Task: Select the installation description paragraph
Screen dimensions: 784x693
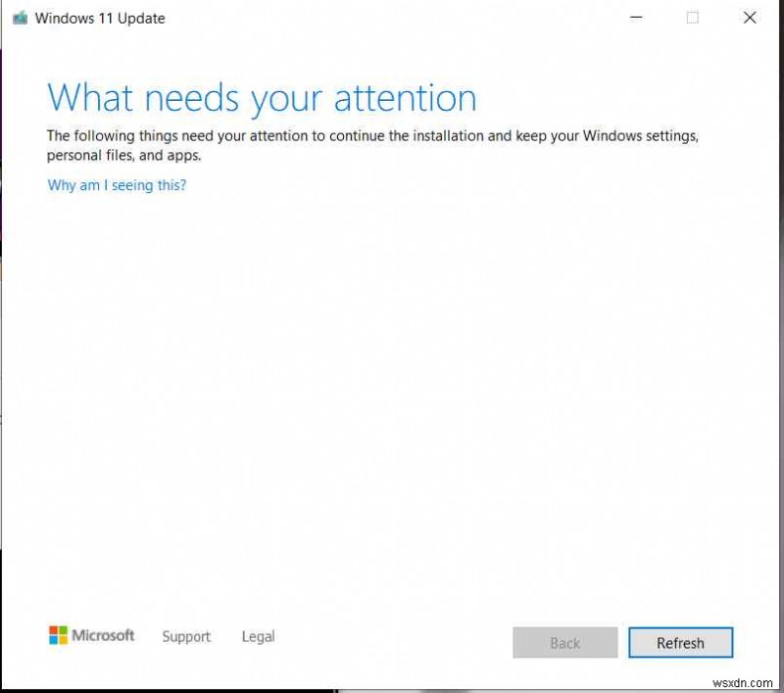Action: pos(372,145)
